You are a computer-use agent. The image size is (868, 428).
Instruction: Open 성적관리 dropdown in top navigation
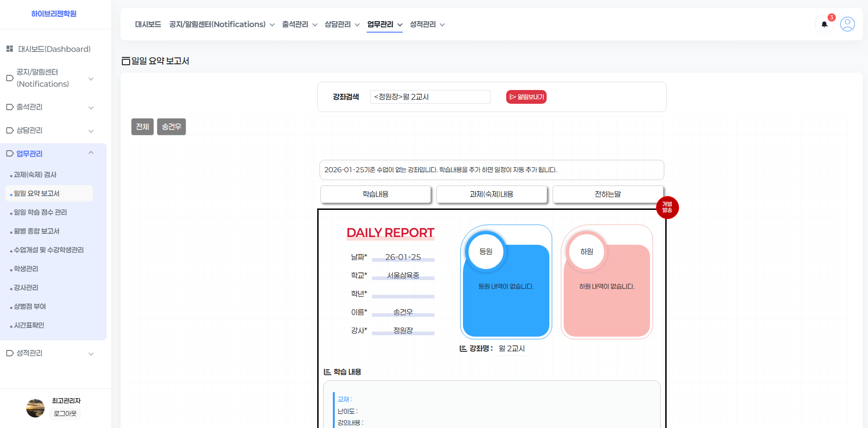[427, 24]
